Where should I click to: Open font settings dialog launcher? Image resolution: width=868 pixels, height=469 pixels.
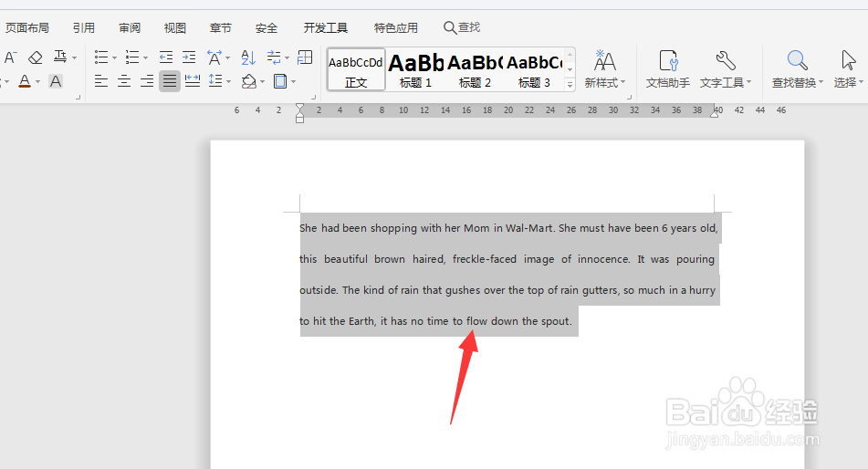[78, 97]
